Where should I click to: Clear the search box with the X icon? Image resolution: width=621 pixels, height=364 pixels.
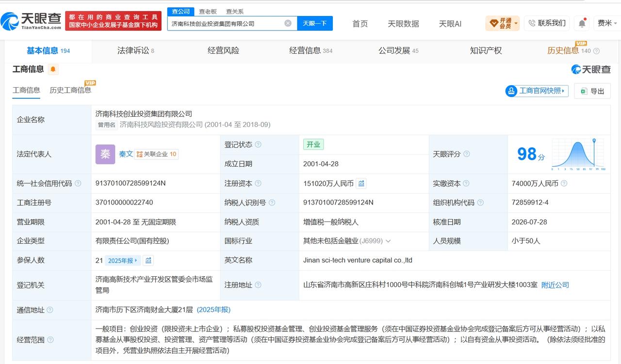[288, 23]
